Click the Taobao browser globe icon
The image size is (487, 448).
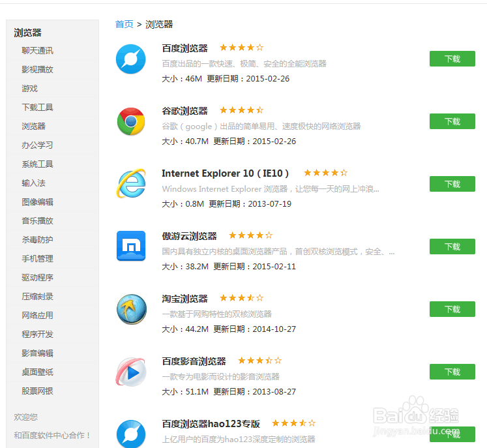[132, 309]
